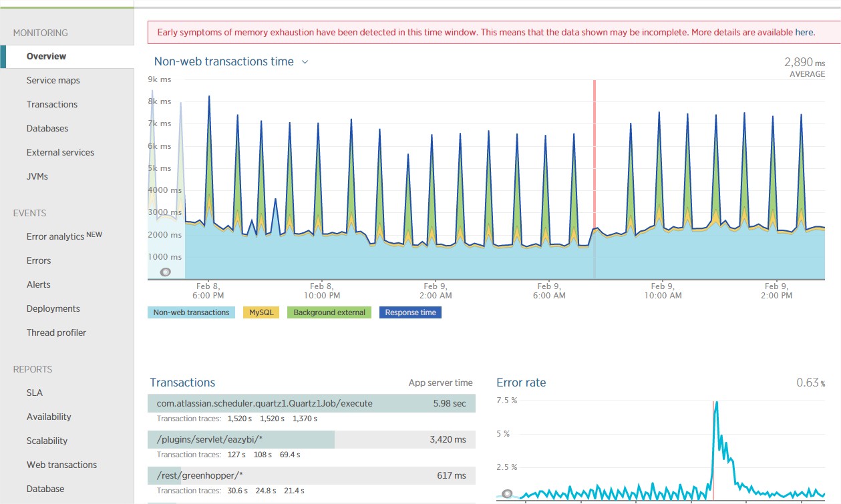Screen dimensions: 841x504
Task: Go to Transactions in the sidebar
Action: (x=51, y=104)
